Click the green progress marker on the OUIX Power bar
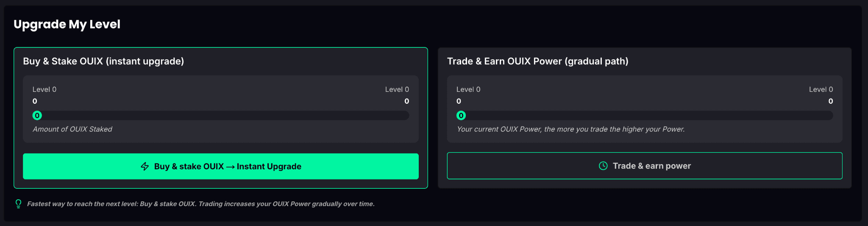868x226 pixels. coord(461,116)
